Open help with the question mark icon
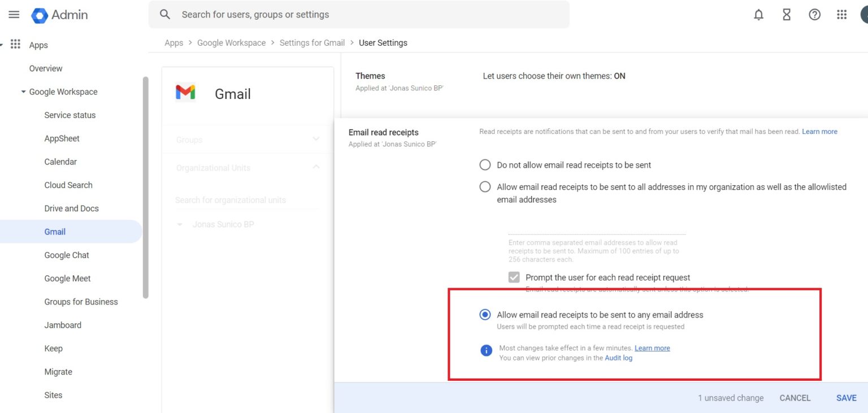 tap(814, 15)
